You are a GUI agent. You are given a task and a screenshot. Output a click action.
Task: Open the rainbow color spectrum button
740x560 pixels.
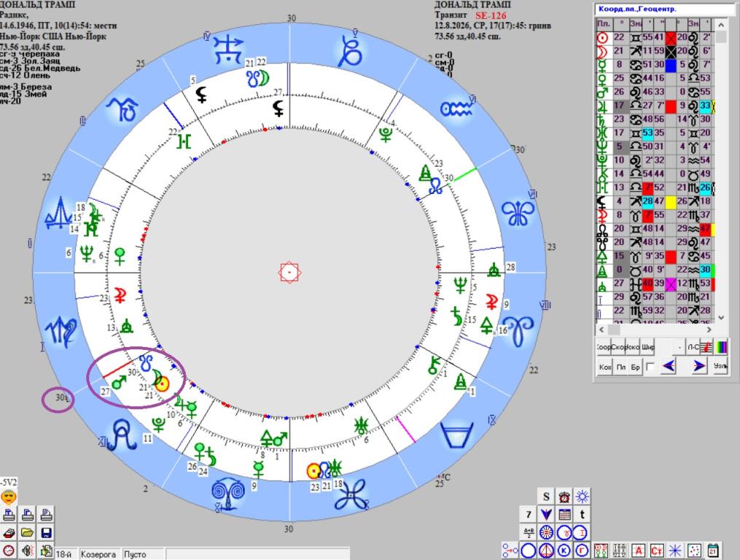(x=720, y=346)
